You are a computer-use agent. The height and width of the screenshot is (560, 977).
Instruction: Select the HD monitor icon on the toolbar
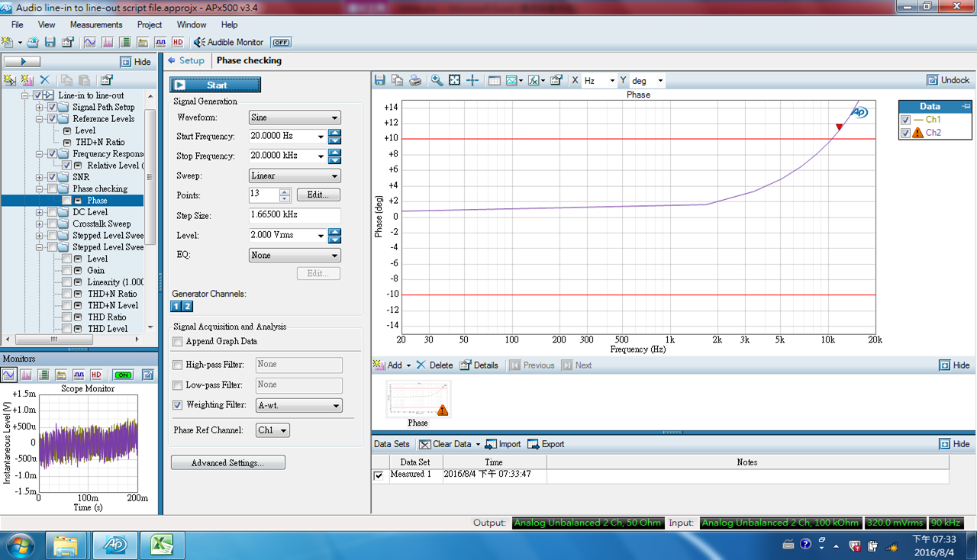coord(178,43)
